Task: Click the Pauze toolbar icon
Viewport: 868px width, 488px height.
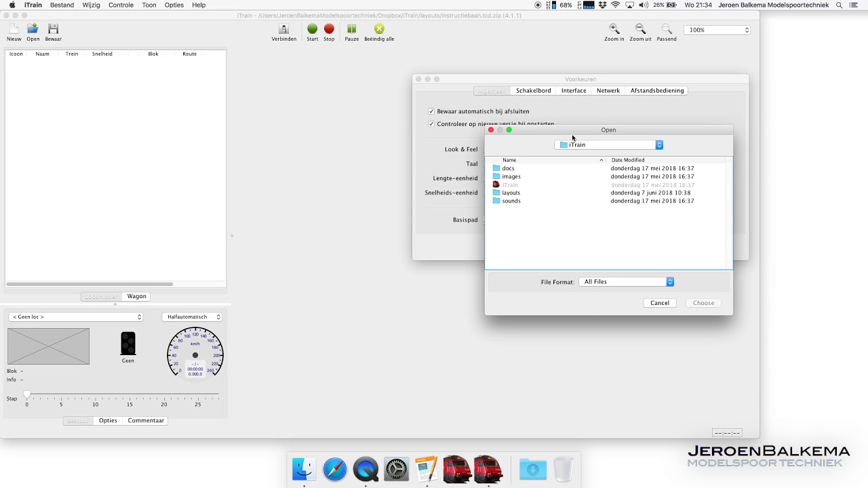Action: (x=351, y=28)
